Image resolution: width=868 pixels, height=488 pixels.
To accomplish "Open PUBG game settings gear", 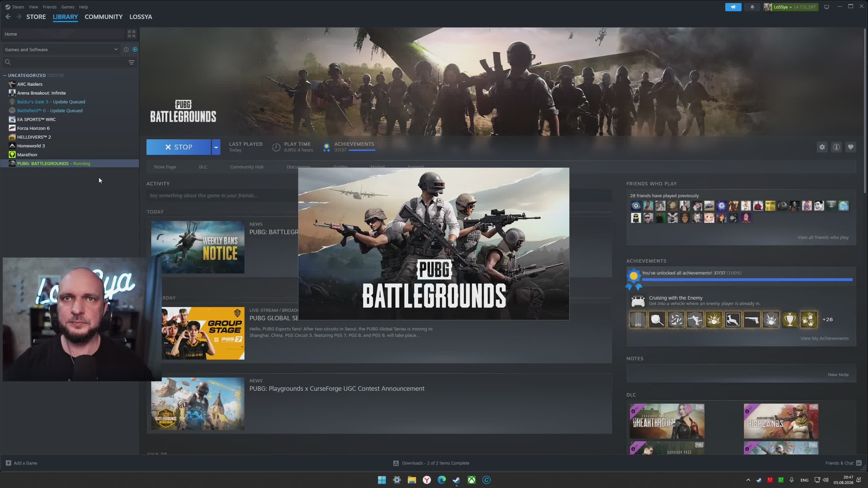I will point(822,147).
